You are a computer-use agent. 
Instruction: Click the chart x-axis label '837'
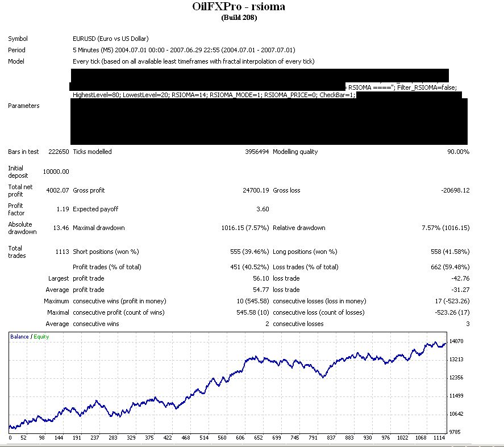point(331,438)
